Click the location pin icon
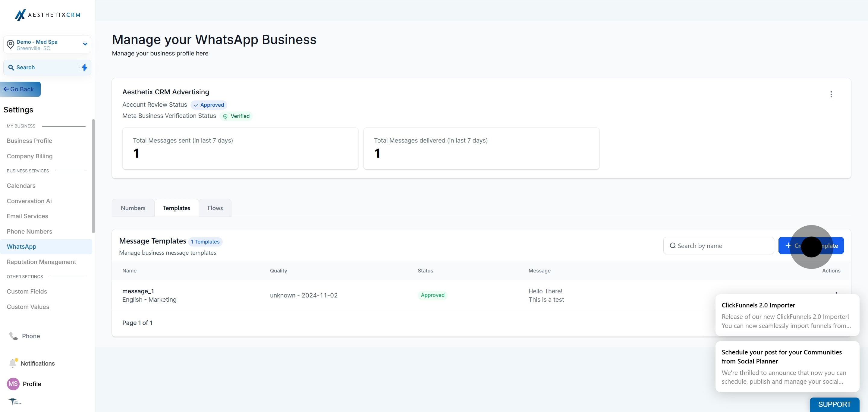Image resolution: width=868 pixels, height=412 pixels. [11, 45]
